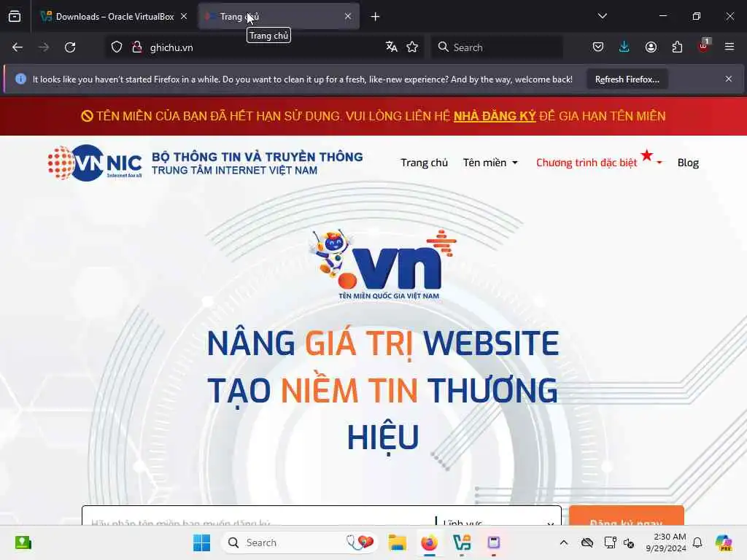Viewport: 747px width, 560px height.
Task: Open Firefox View tab list icon
Action: (x=15, y=17)
